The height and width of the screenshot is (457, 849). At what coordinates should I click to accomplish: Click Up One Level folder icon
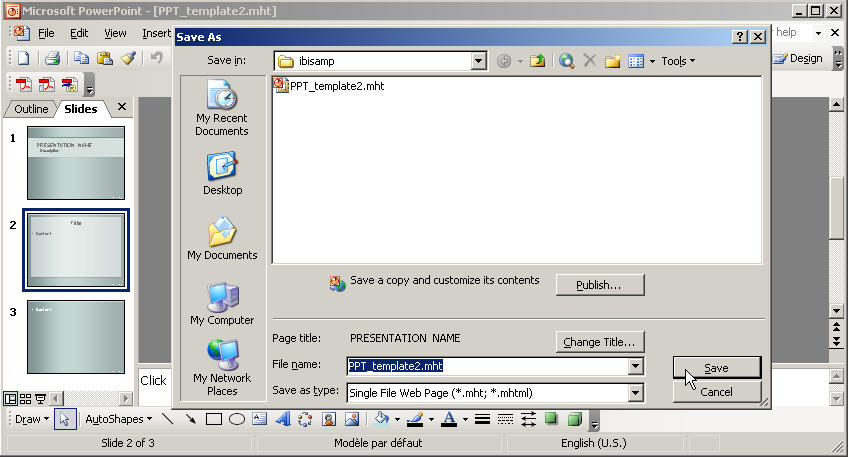(538, 61)
